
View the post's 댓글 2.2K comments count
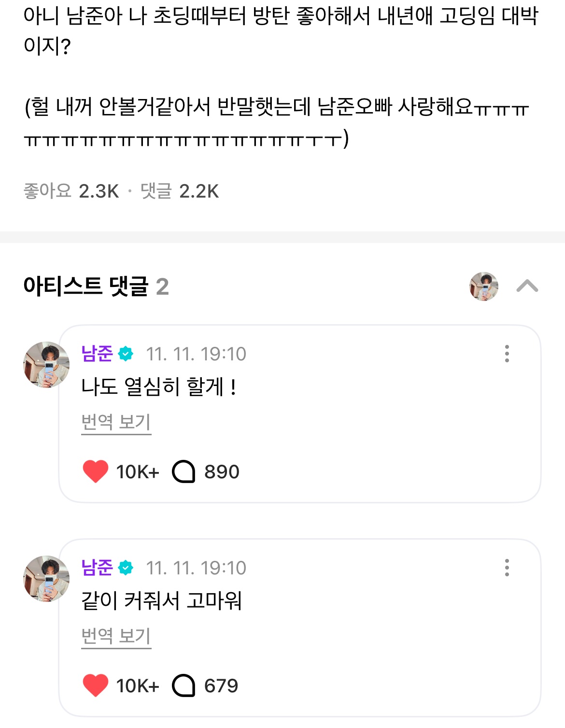point(180,191)
